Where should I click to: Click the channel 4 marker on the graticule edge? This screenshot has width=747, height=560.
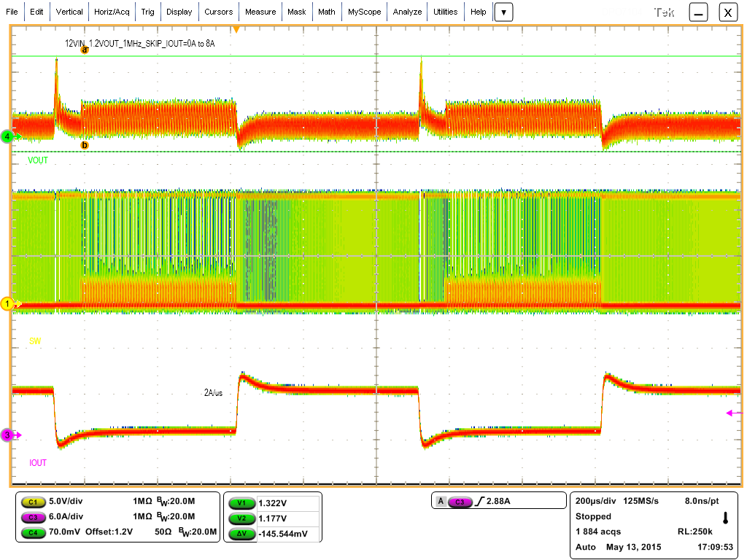(6, 136)
